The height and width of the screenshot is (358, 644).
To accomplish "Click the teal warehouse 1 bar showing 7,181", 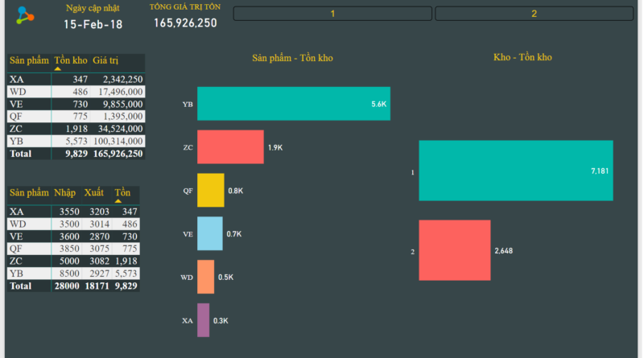I will pyautogui.click(x=515, y=171).
